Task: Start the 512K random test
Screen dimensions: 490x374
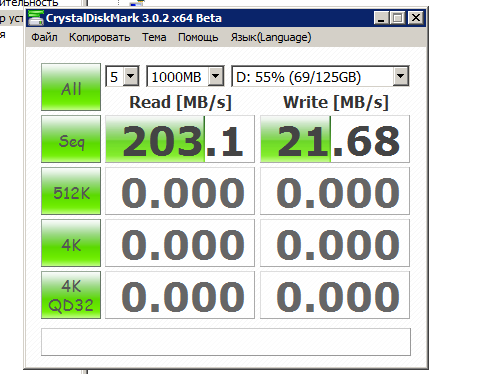Action: pos(71,191)
